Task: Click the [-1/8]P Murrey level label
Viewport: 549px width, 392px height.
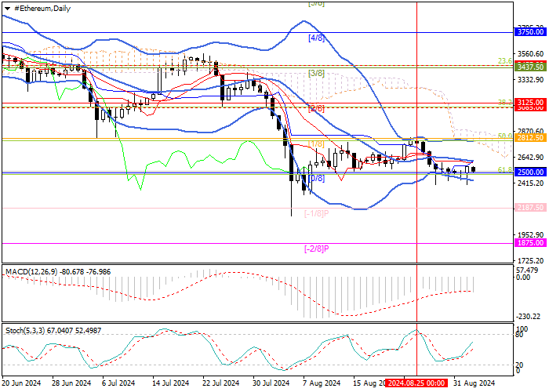Action: [317, 213]
